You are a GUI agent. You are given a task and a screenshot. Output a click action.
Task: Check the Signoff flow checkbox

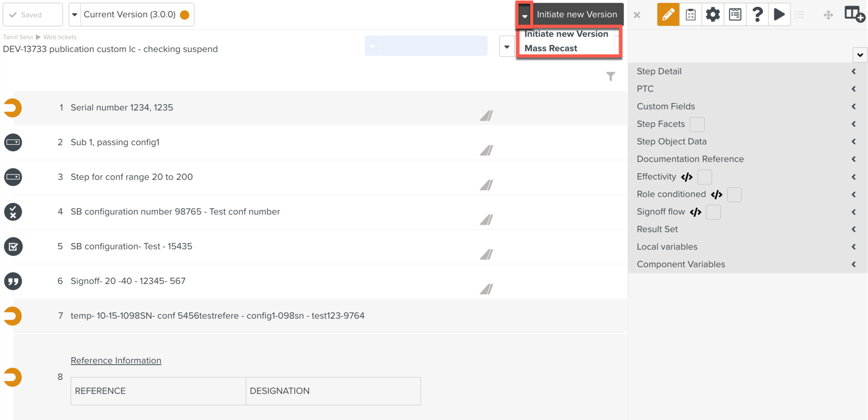coord(713,212)
